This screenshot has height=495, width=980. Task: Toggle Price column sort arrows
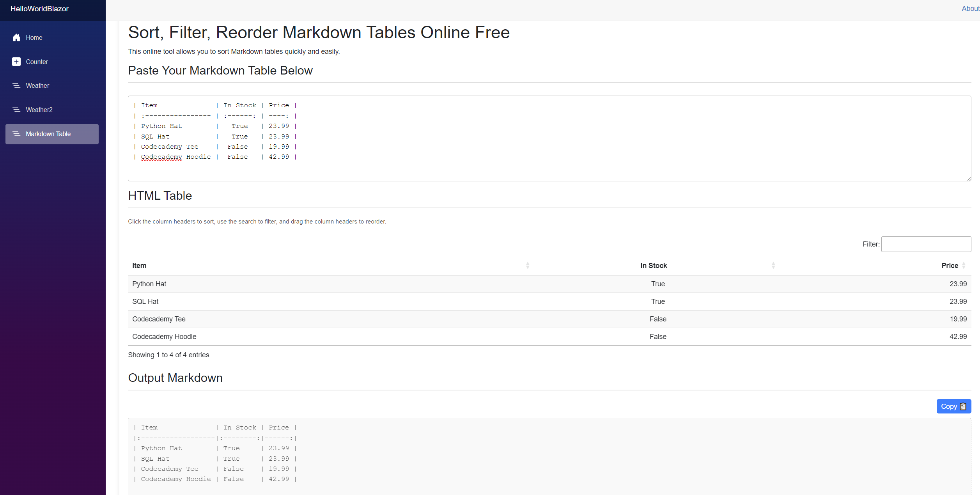click(x=963, y=266)
